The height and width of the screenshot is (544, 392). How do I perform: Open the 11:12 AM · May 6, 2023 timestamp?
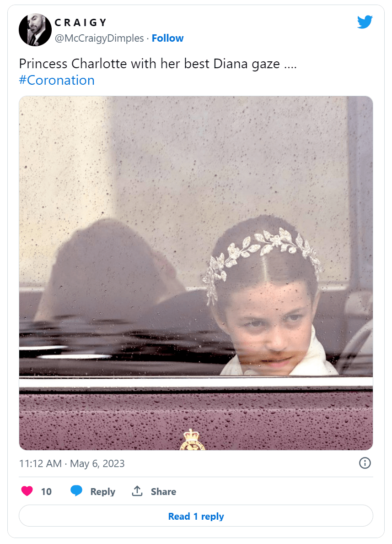click(x=72, y=463)
